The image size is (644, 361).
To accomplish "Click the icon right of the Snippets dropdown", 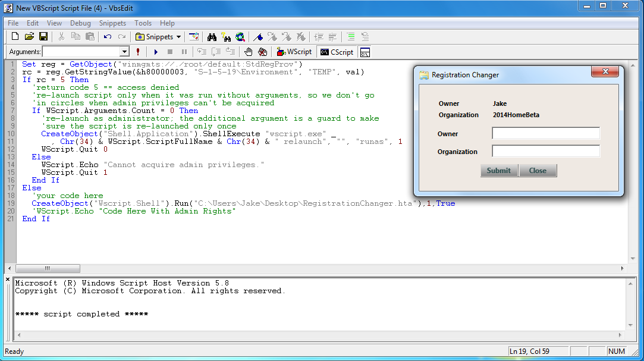I will point(194,36).
